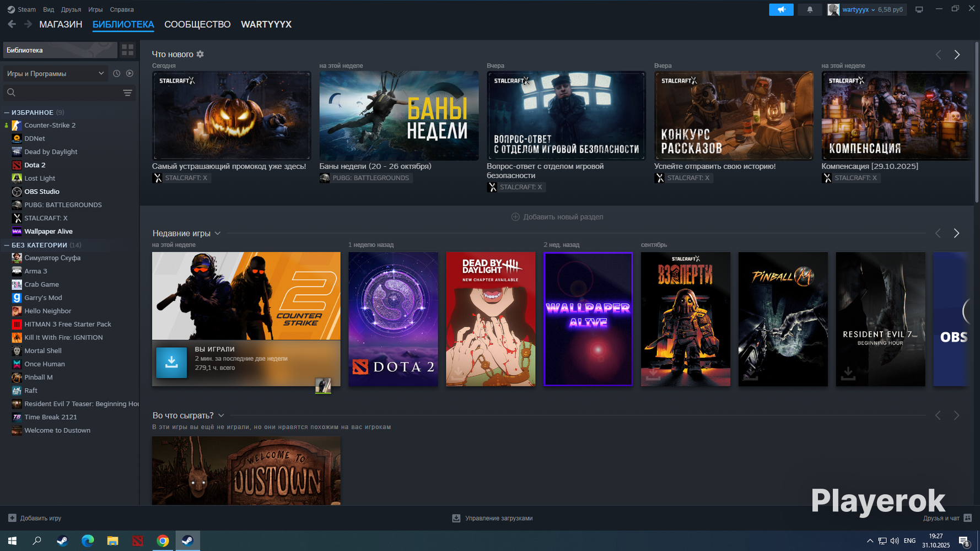This screenshot has width=980, height=551.
Task: Switch library to collections grid view
Action: click(x=127, y=50)
